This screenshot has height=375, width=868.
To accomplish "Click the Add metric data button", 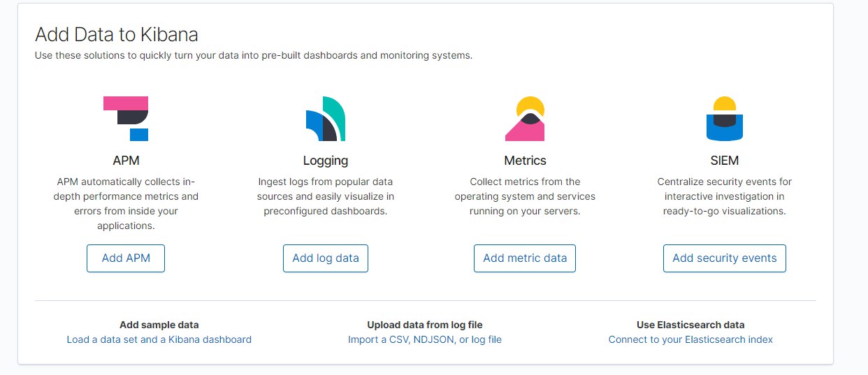I will tap(525, 258).
